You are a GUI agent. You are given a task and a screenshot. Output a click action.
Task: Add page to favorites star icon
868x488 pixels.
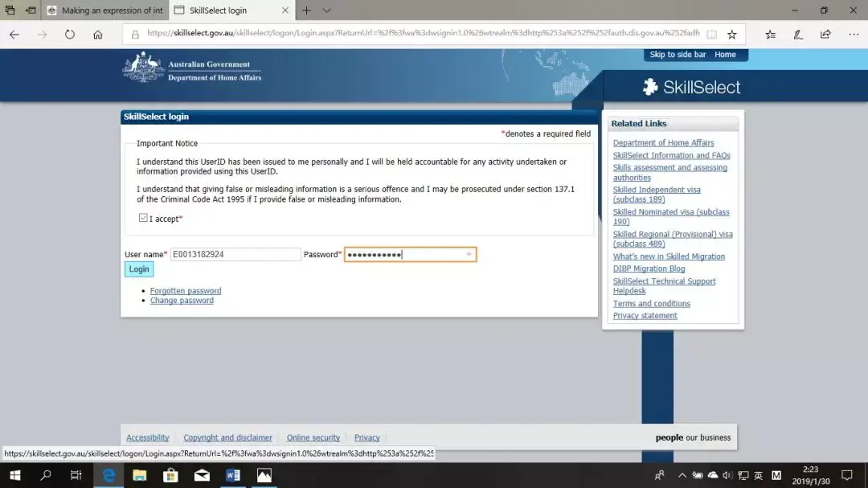point(732,35)
